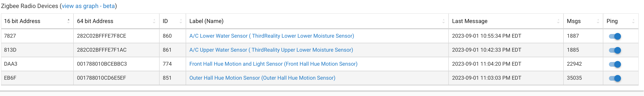This screenshot has width=644, height=96.
Task: Open view as graph - beta link
Action: pos(88,6)
